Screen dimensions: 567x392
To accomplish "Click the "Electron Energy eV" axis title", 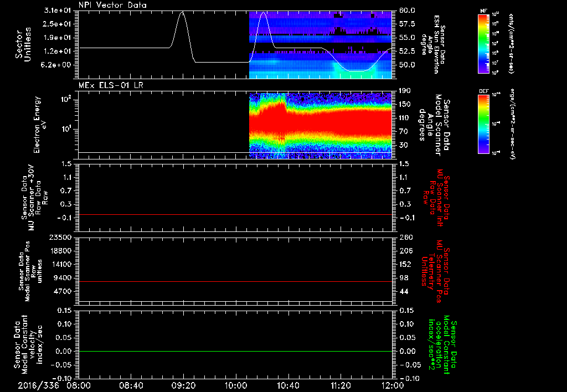I will pyautogui.click(x=40, y=125).
